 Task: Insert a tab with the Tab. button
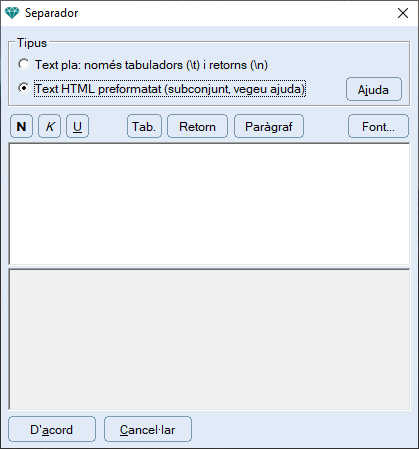point(144,126)
